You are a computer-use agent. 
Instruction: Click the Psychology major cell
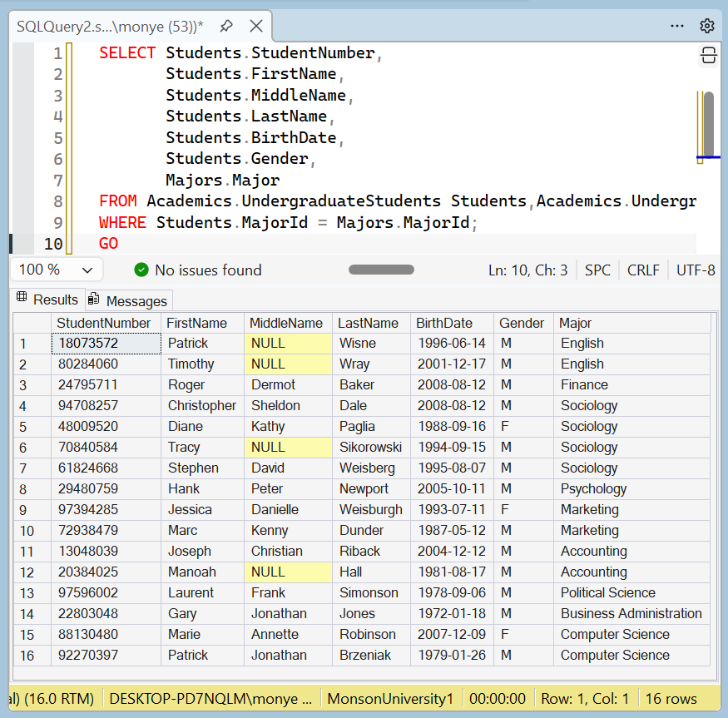click(631, 488)
